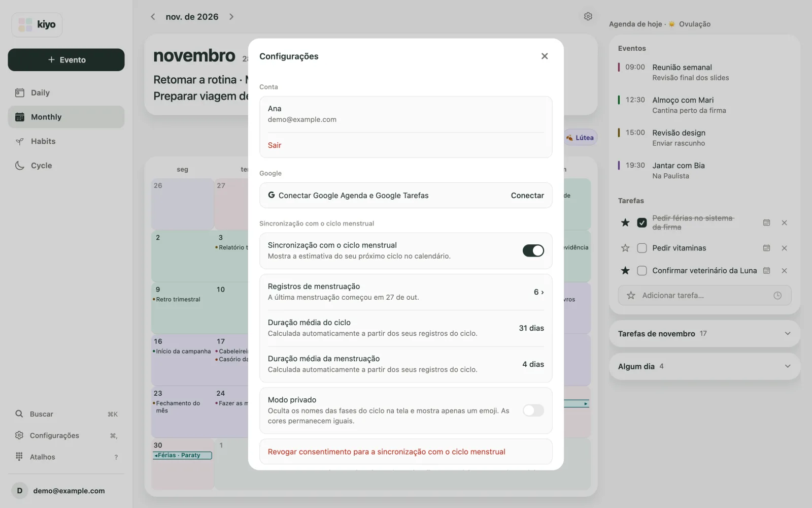Check Confirmar veterinário da Luna task
This screenshot has height=508, width=812.
tap(642, 271)
